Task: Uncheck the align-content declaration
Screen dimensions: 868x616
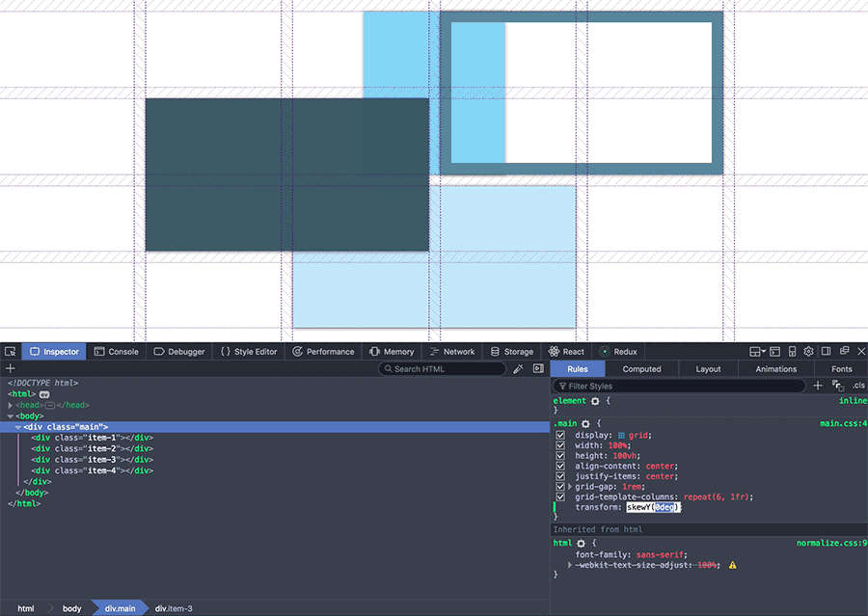Action: point(560,466)
